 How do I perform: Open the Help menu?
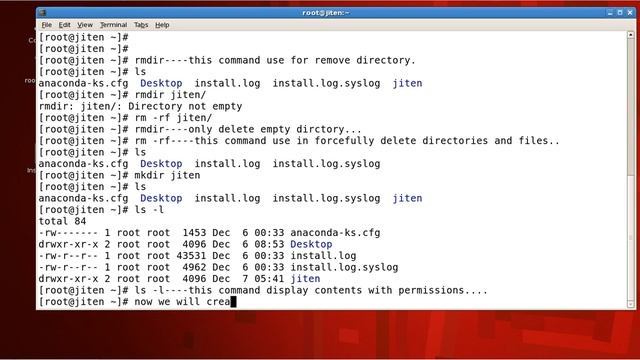tap(162, 25)
